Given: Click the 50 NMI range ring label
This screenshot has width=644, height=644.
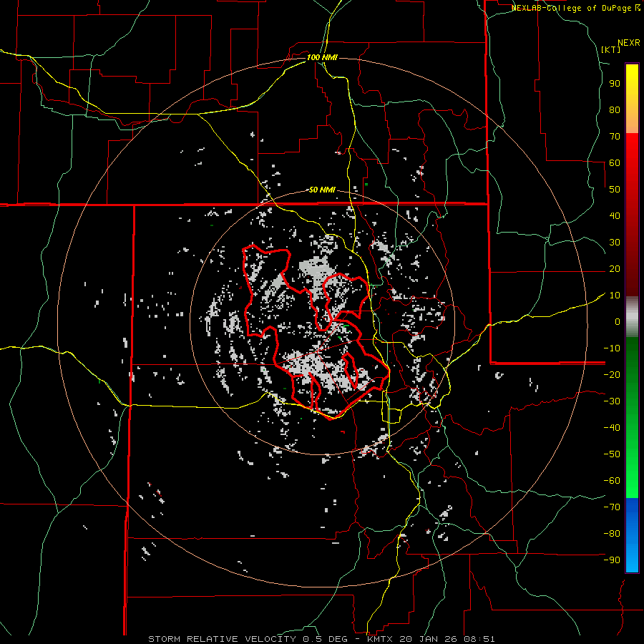Looking at the screenshot, I should (322, 190).
